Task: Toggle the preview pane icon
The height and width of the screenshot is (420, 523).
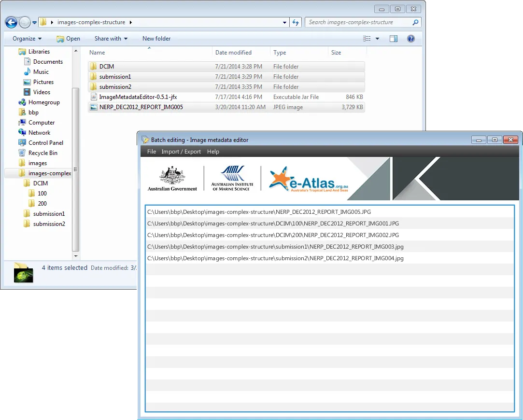Action: pos(394,39)
